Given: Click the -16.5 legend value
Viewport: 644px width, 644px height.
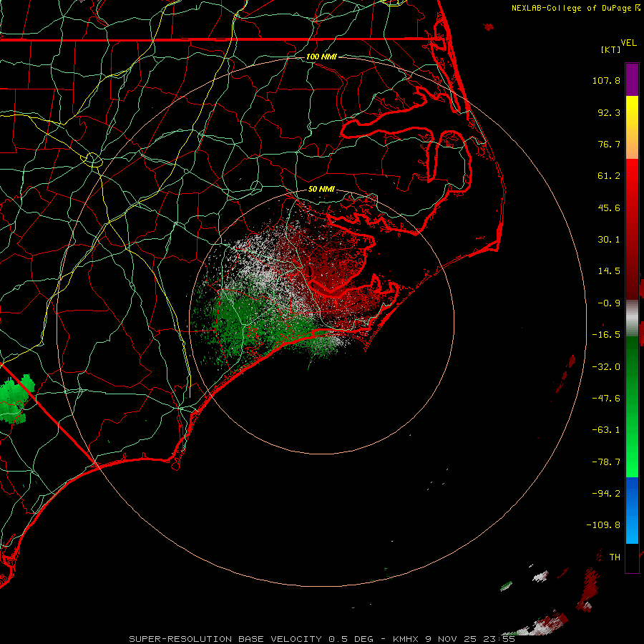Looking at the screenshot, I should 606,335.
